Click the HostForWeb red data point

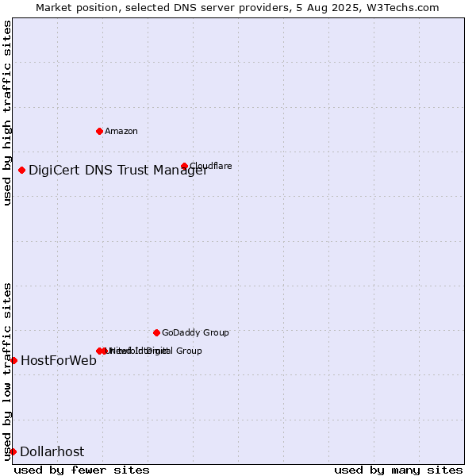13,361
